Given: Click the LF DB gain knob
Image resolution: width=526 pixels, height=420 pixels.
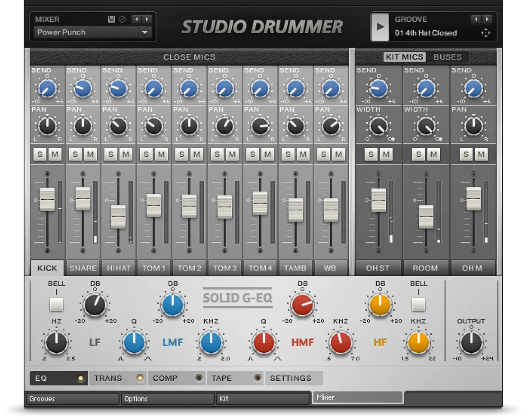Looking at the screenshot, I should pyautogui.click(x=95, y=305).
